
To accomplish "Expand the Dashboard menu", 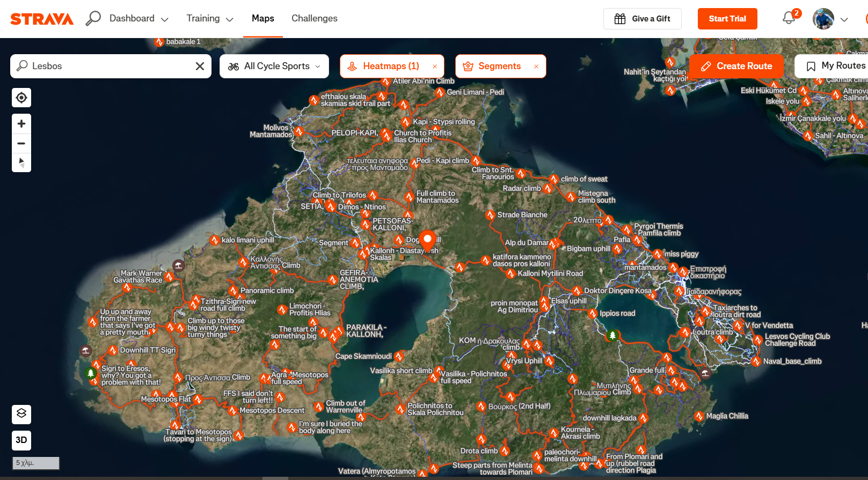I will (x=138, y=19).
